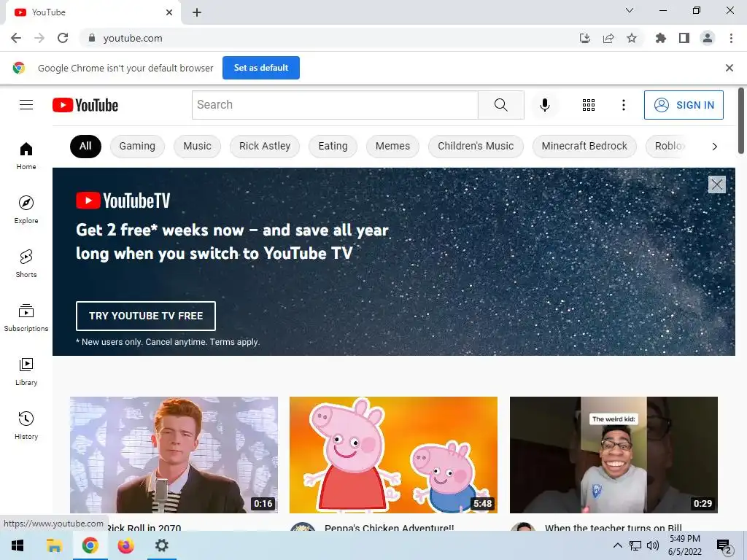Open Windows Start menu

click(x=18, y=545)
